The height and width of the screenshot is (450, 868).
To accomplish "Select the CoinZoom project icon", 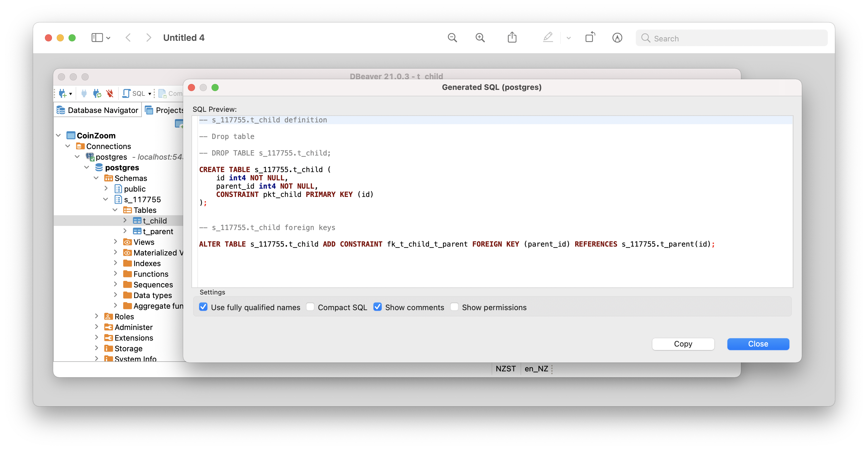I will [71, 135].
